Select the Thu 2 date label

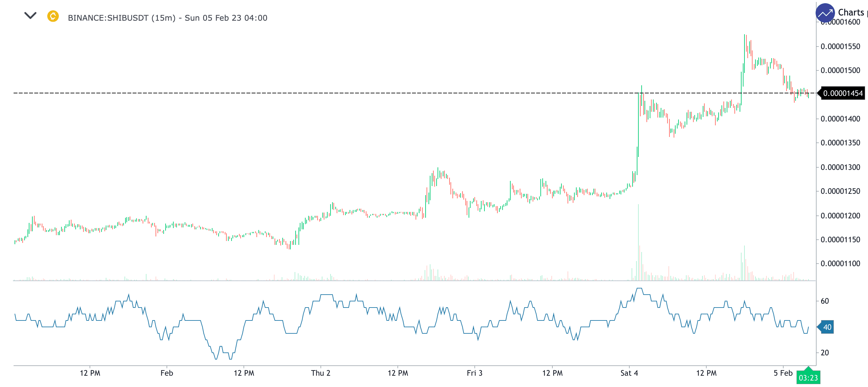(320, 373)
